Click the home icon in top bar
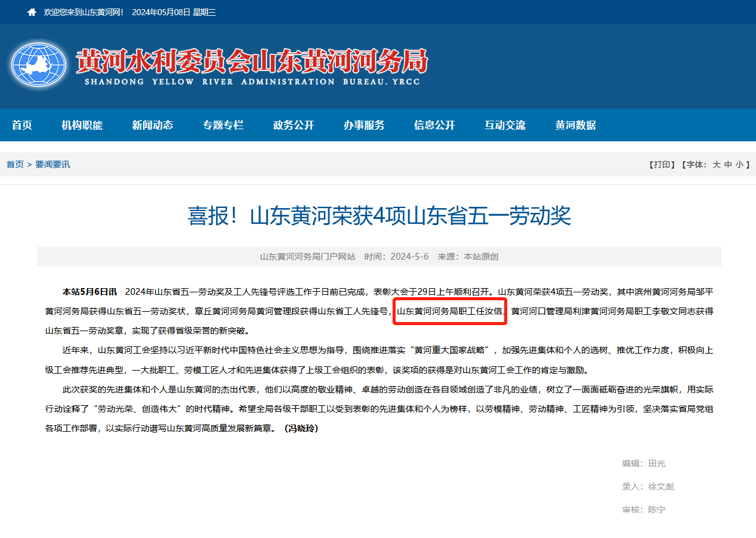Viewport: 756px width, 538px height. point(32,12)
